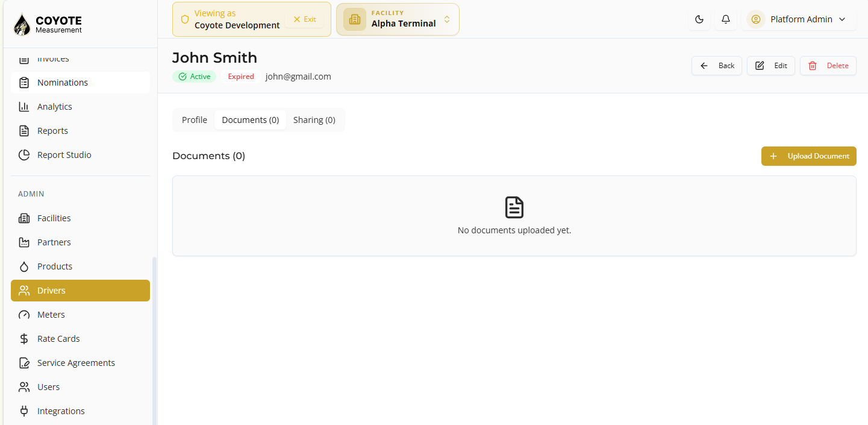
Task: Click the Meters gauge icon
Action: pos(24,315)
